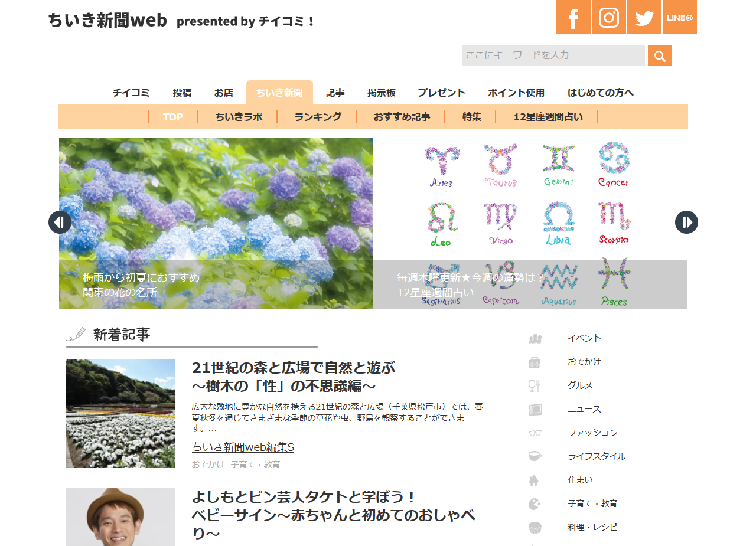
Task: Select TOP in the sub navigation
Action: pyautogui.click(x=173, y=117)
